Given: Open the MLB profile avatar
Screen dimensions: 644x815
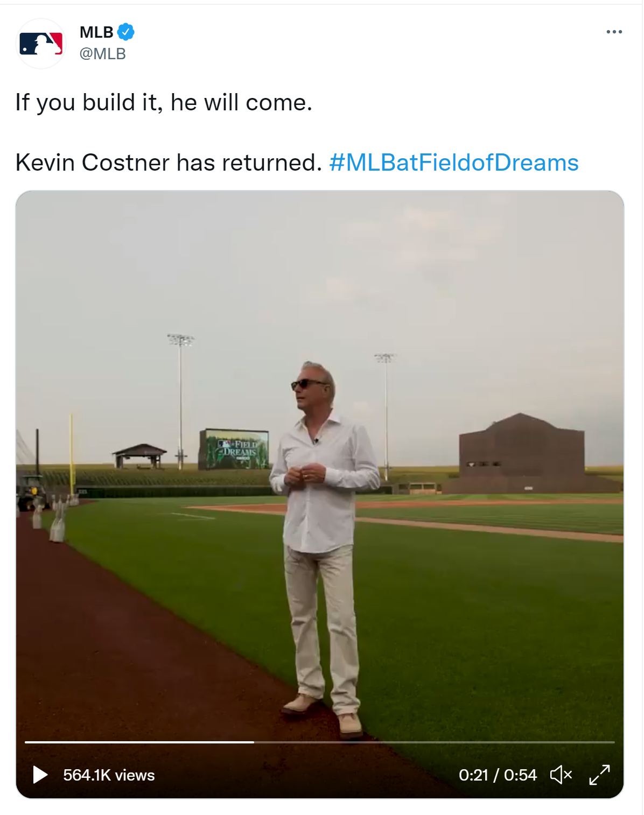Looking at the screenshot, I should point(41,44).
